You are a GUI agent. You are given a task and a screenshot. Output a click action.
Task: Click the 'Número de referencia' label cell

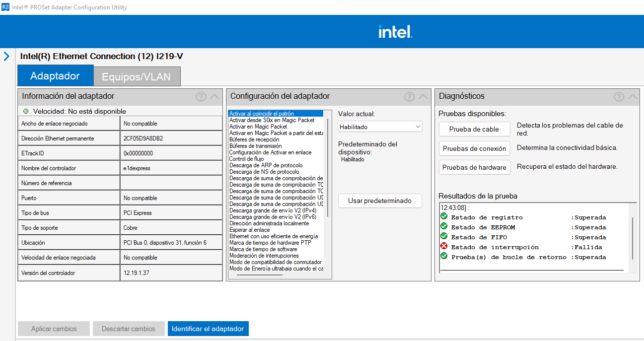point(69,183)
